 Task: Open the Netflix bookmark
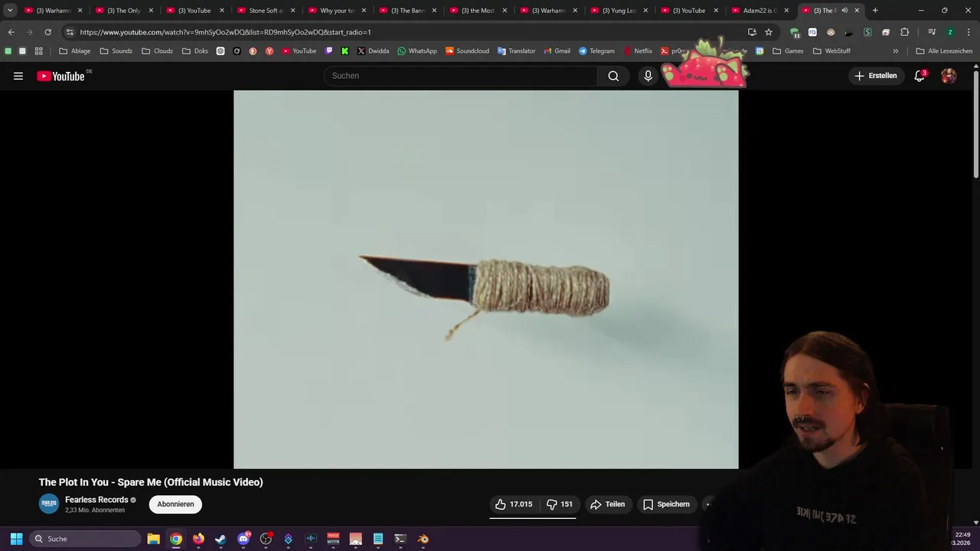coord(638,51)
